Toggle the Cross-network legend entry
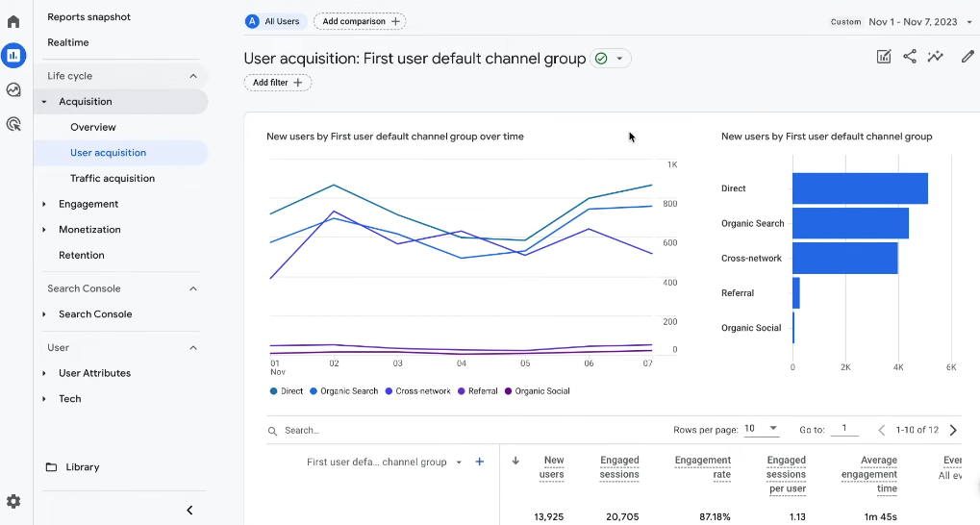980x525 pixels. [x=418, y=391]
